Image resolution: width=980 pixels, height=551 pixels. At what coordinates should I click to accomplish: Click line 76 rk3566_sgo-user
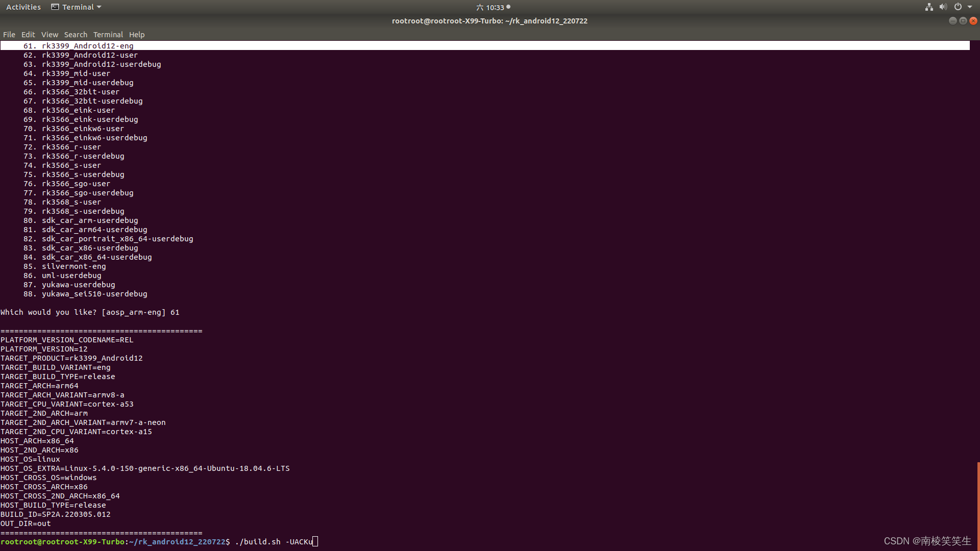67,184
